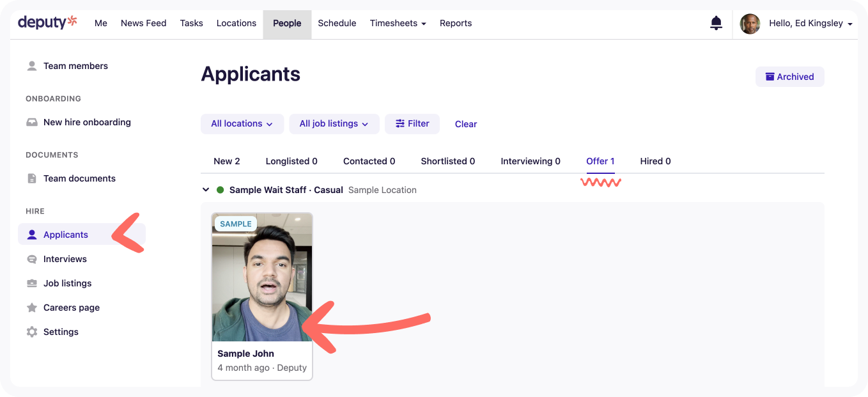Open the Tasks page
Viewport: 868px width, 397px height.
pyautogui.click(x=191, y=23)
